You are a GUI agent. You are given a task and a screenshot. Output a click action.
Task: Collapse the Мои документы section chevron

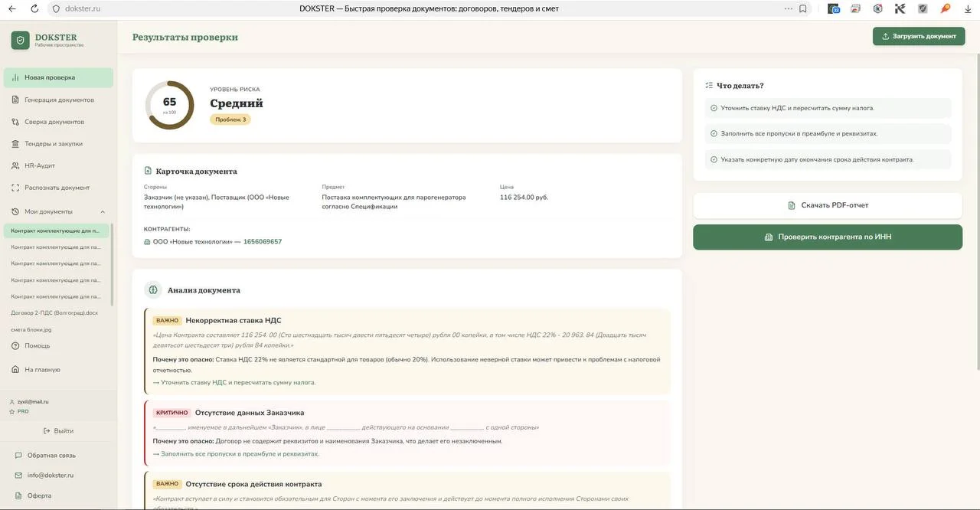coord(103,212)
